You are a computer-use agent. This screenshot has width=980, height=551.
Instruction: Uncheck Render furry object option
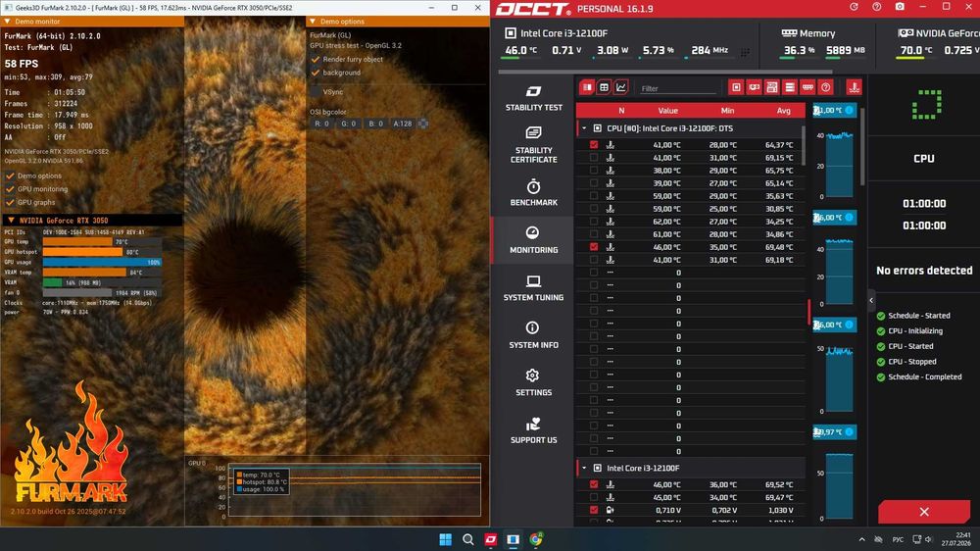click(315, 60)
